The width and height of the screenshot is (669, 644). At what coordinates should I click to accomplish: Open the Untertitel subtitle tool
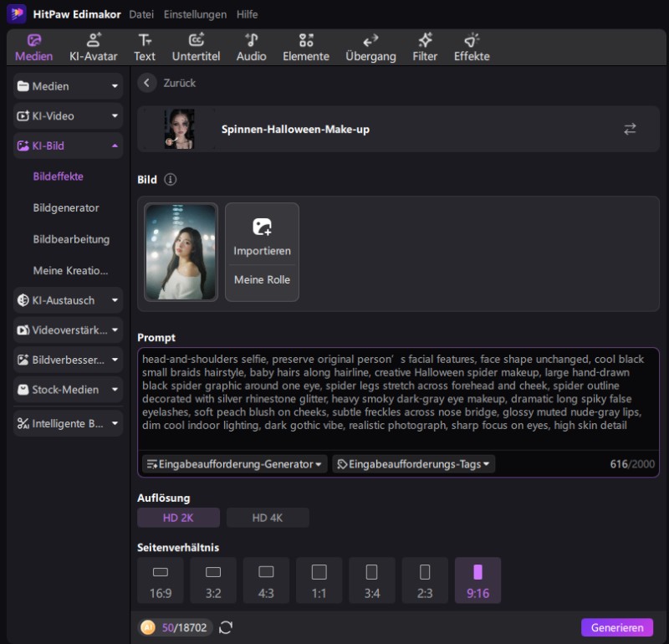(x=196, y=48)
